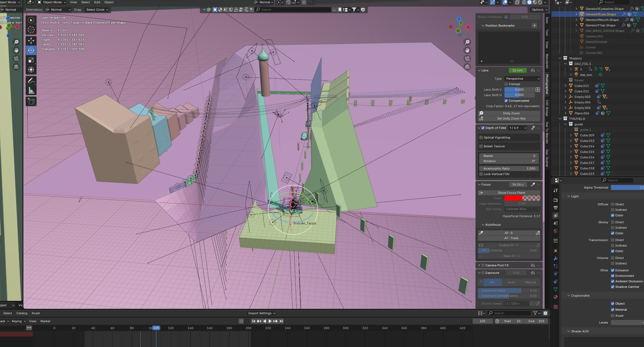
Task: Toggle camera view in viewport navigation
Action: 467,59
